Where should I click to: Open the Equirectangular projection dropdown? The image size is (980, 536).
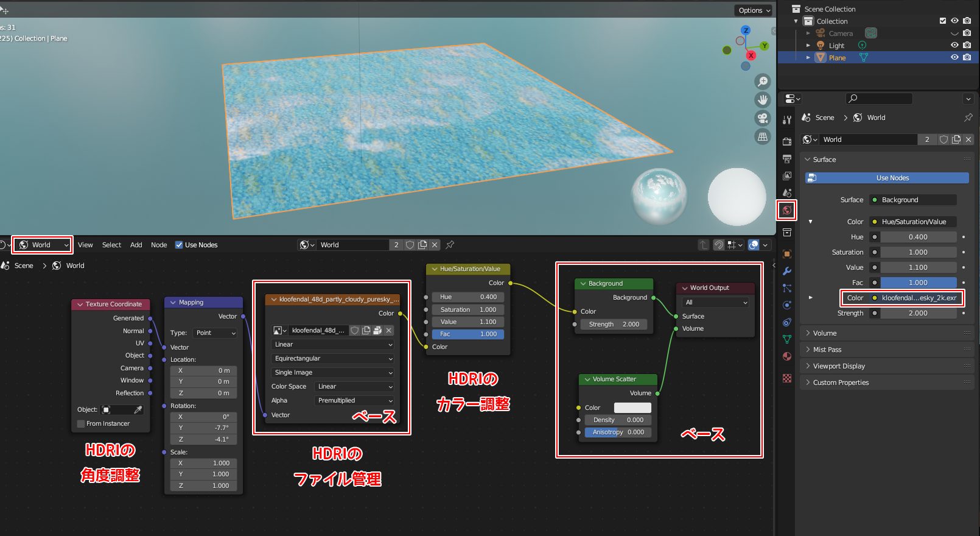click(332, 359)
